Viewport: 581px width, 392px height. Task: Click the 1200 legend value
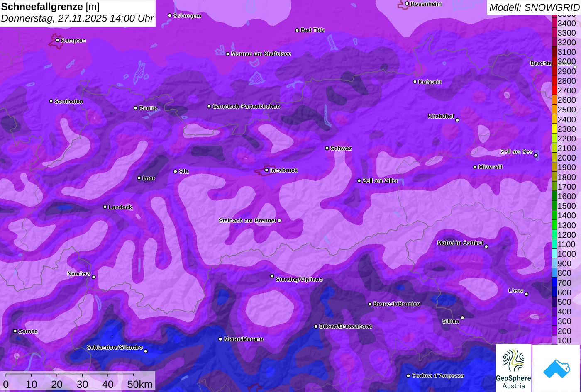tap(567, 235)
